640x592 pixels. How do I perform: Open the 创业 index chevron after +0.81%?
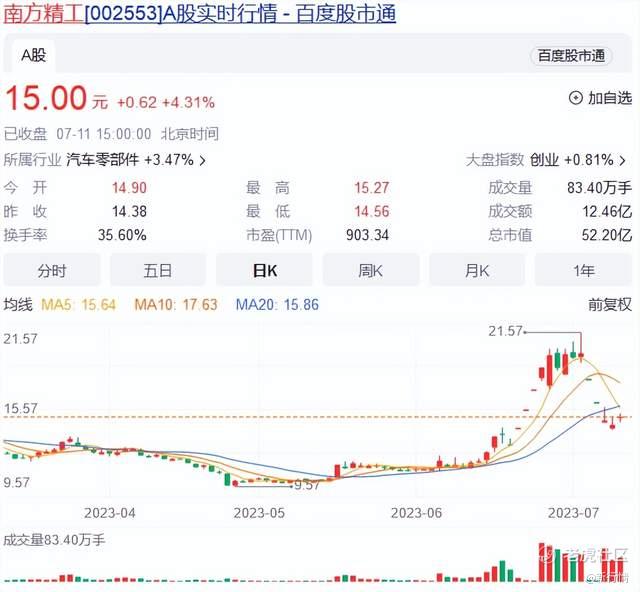point(622,160)
